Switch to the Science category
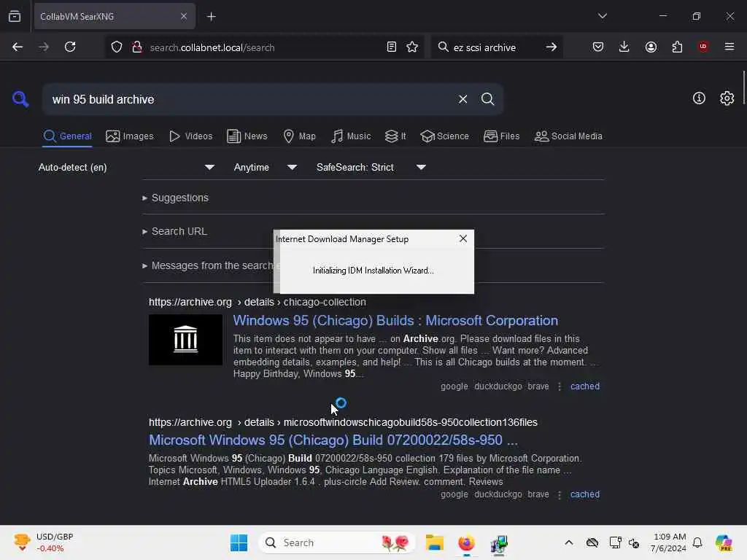Screen dimensions: 747x560 (444, 136)
